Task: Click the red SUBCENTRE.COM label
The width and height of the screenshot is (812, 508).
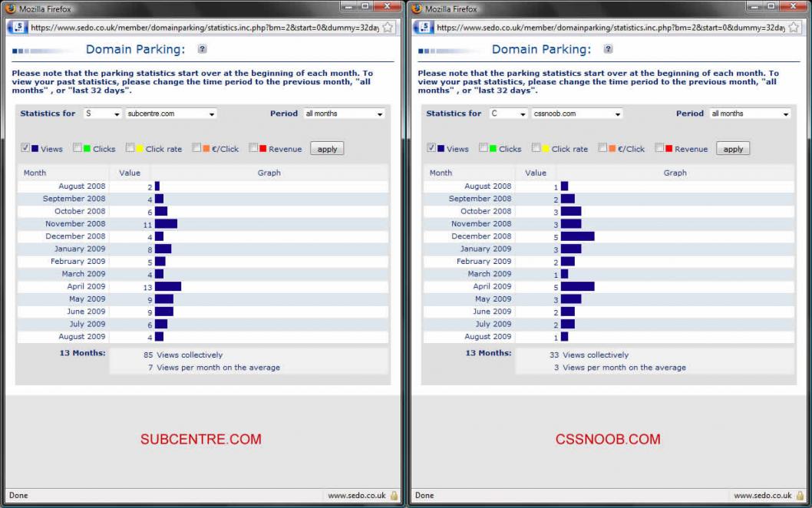Action: [201, 439]
